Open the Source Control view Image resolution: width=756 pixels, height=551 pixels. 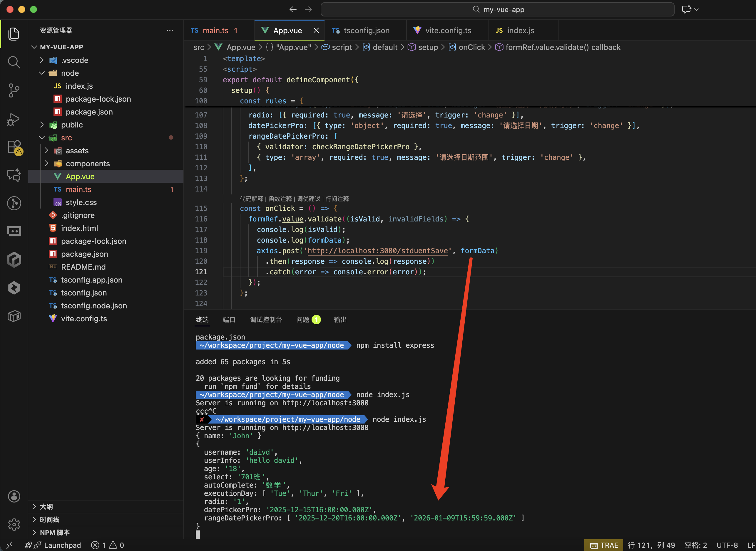pos(14,90)
